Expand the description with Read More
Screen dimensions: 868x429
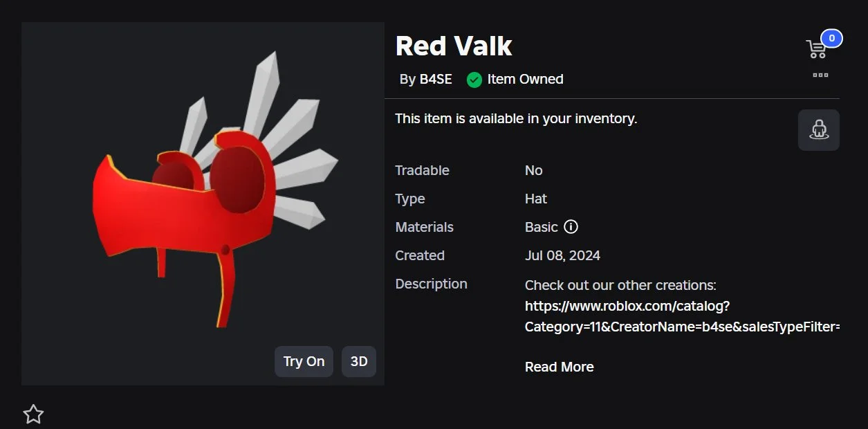(559, 367)
